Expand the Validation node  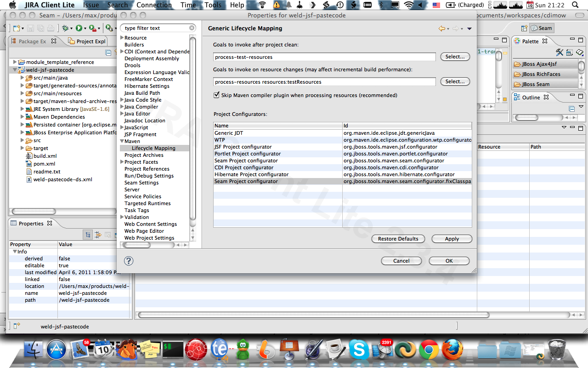pos(122,217)
